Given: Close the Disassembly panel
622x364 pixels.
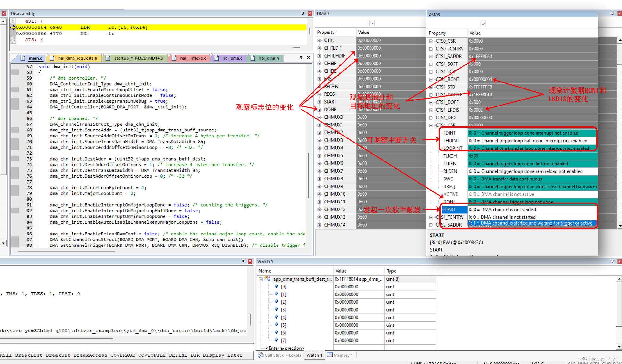Looking at the screenshot, I should (310, 13).
